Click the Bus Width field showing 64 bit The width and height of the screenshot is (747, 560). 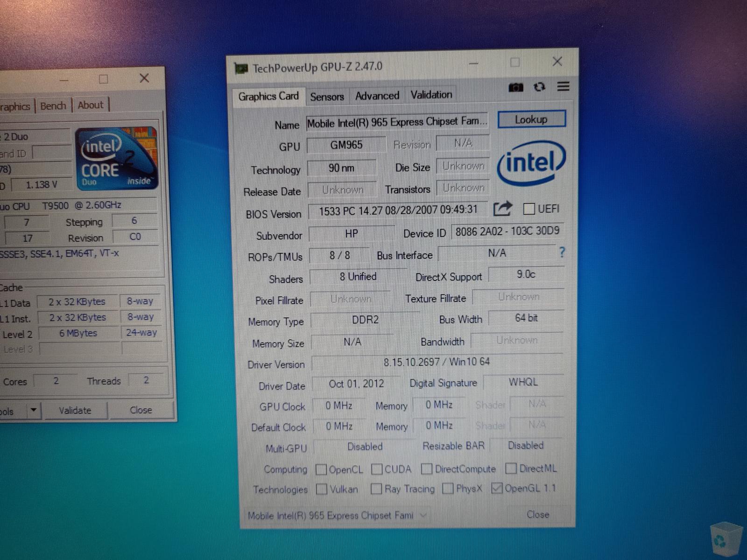[526, 318]
